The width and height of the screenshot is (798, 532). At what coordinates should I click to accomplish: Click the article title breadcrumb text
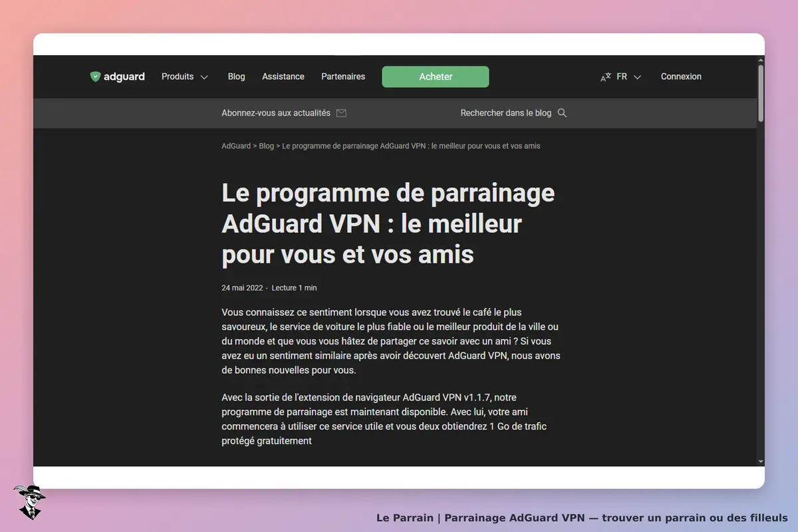pyautogui.click(x=411, y=146)
